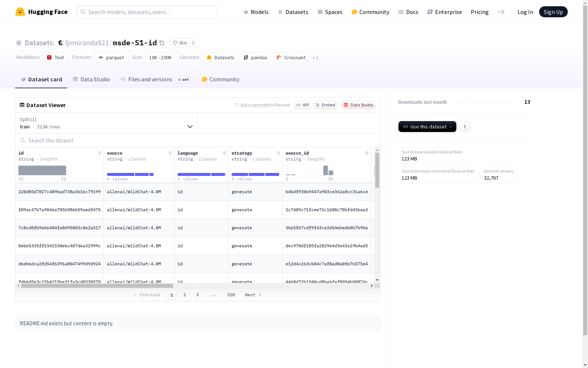Click the like count 0
Viewport: 588px width, 368px height.
coord(193,43)
